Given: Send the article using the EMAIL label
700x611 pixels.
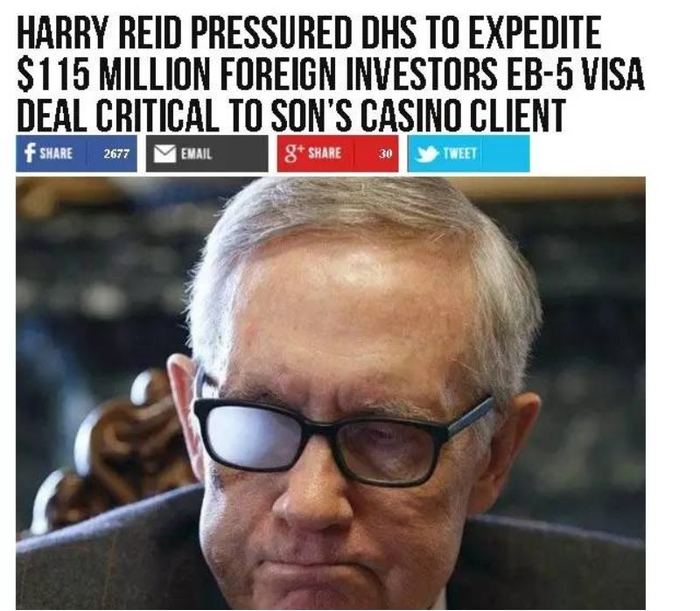Looking at the screenshot, I should click(x=196, y=154).
